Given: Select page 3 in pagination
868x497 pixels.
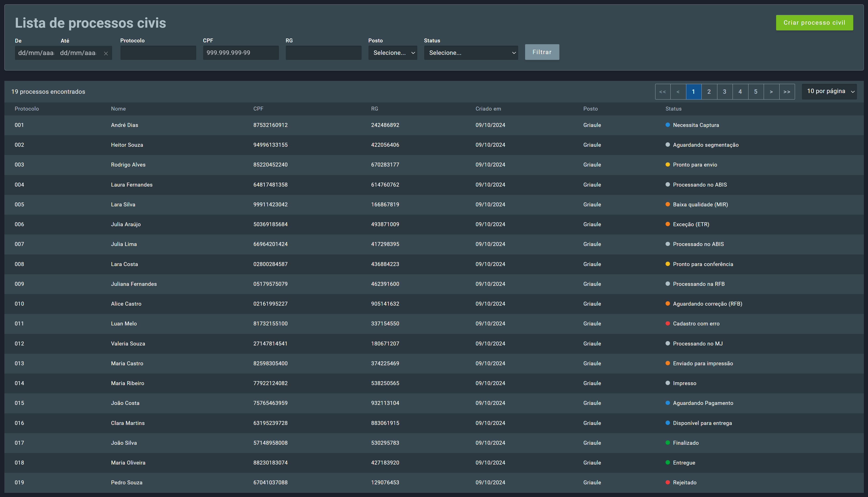Looking at the screenshot, I should pyautogui.click(x=725, y=92).
